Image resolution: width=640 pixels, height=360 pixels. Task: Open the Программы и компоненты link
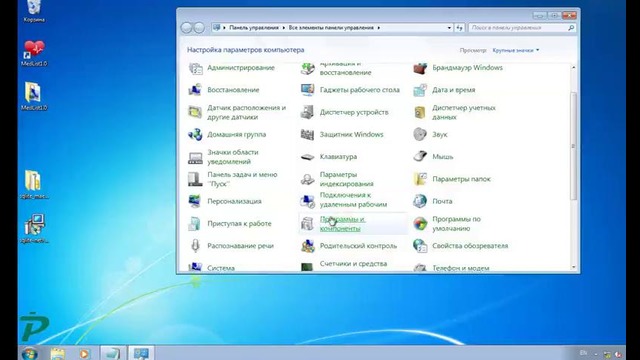[x=342, y=224]
